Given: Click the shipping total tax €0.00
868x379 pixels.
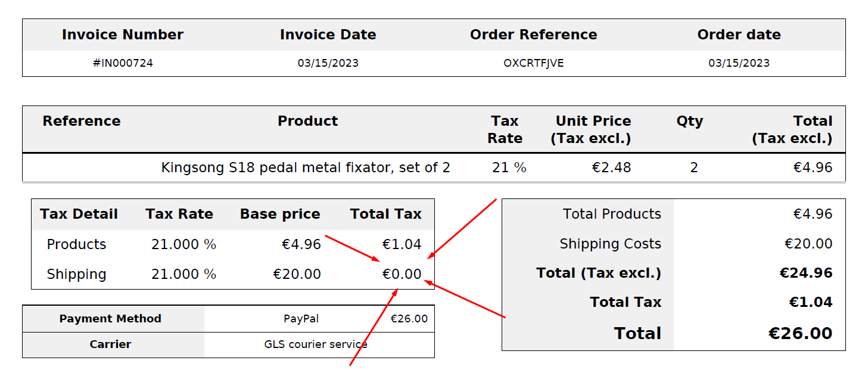Looking at the screenshot, I should coord(402,274).
